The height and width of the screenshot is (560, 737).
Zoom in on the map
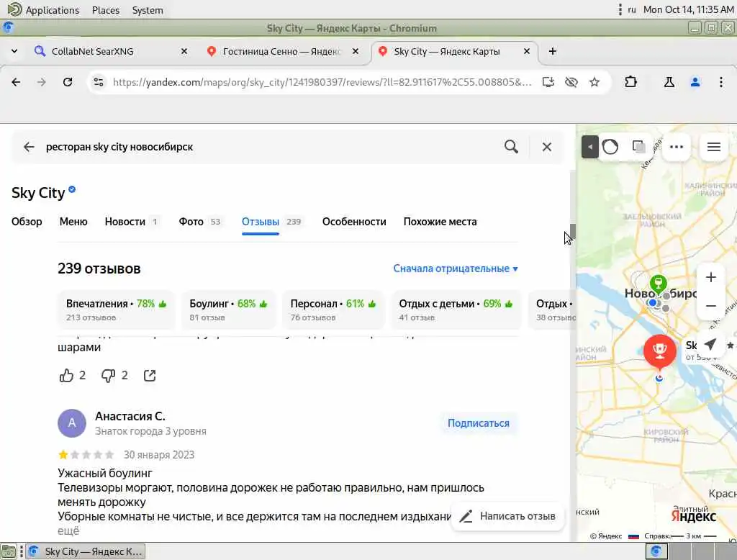710,277
